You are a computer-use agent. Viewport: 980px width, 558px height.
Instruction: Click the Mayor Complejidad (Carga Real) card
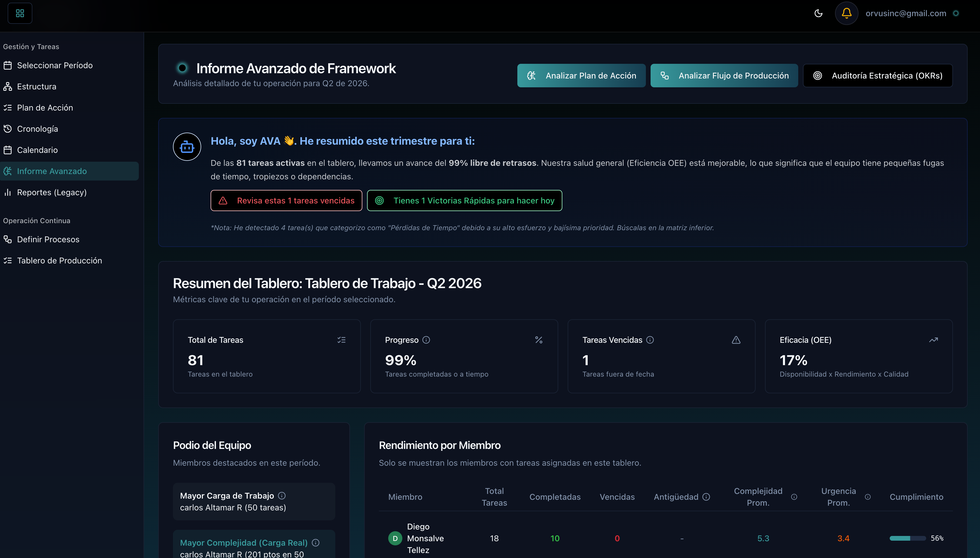254,544
